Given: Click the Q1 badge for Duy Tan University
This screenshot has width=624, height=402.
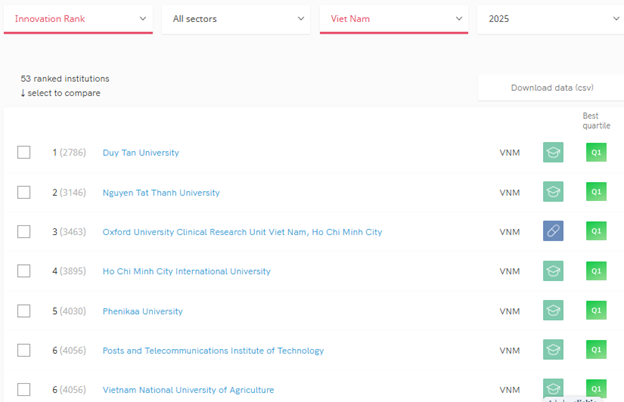Looking at the screenshot, I should coord(596,152).
